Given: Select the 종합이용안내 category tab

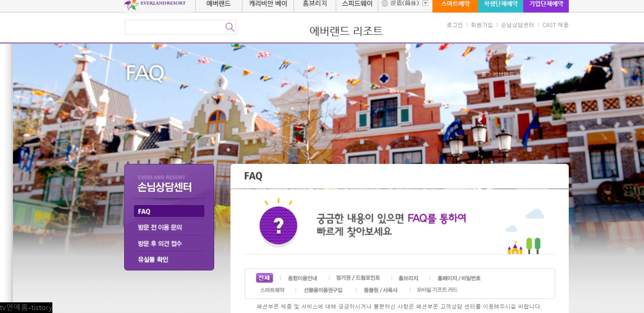Looking at the screenshot, I should (302, 278).
